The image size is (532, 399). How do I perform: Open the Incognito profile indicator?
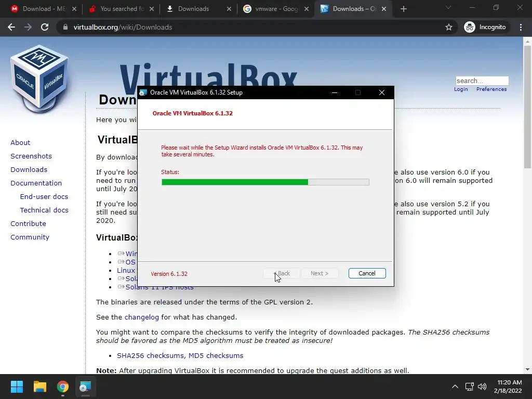coord(485,27)
